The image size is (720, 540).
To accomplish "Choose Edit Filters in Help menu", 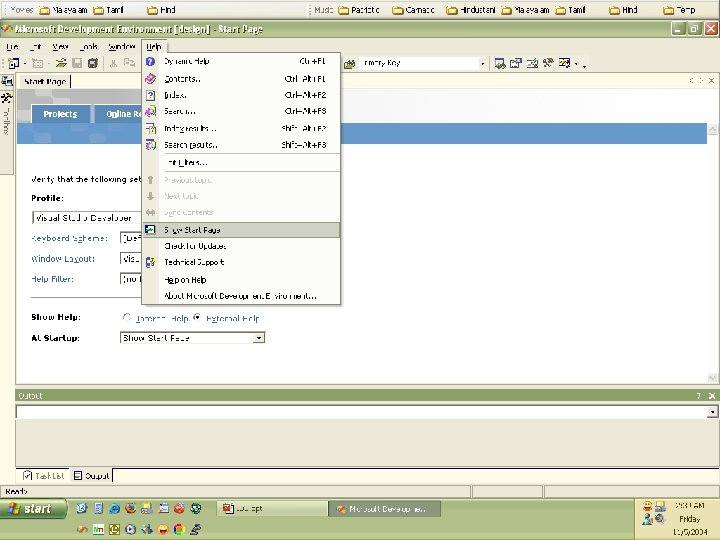I will pyautogui.click(x=241, y=163).
